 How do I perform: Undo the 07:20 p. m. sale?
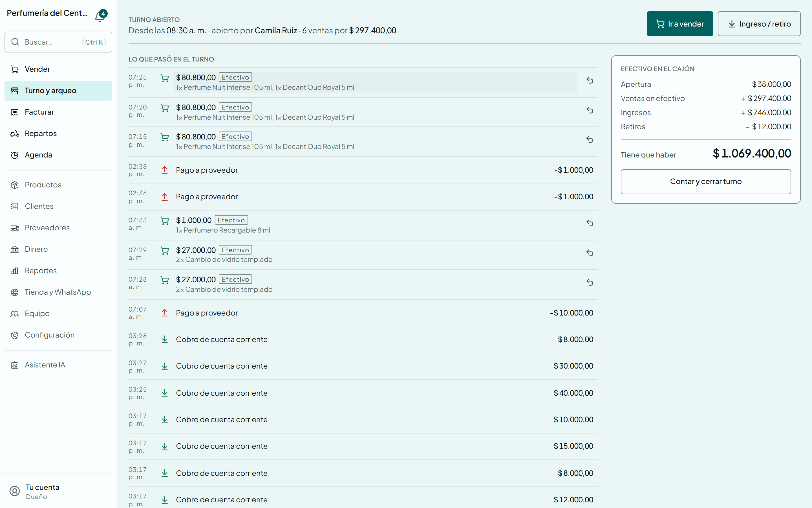click(590, 111)
